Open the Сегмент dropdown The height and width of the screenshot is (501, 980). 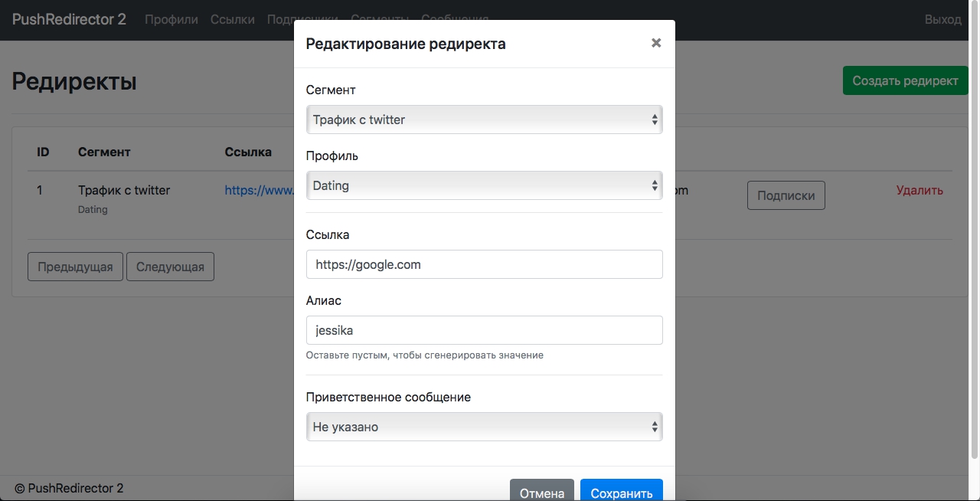(484, 120)
